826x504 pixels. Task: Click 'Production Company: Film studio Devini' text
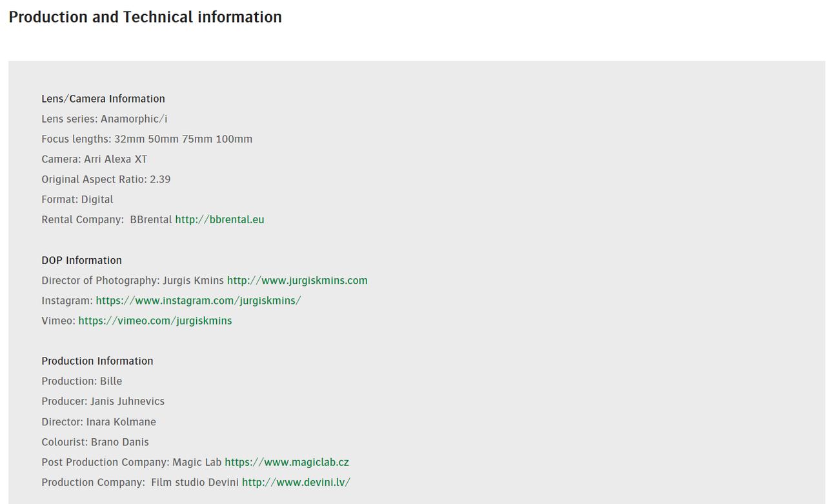pyautogui.click(x=140, y=482)
